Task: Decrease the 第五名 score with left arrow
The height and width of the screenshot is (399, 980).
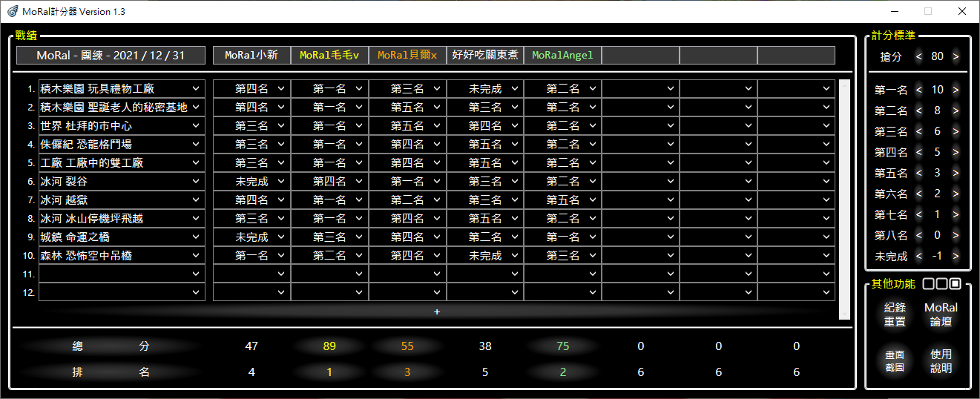Action: coord(919,173)
